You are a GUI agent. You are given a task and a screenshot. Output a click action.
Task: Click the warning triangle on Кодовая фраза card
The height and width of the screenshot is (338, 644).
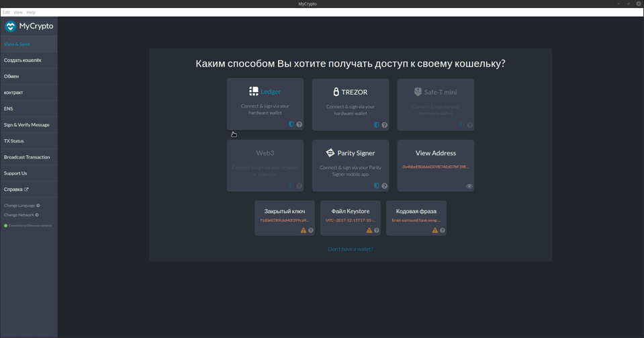pyautogui.click(x=435, y=230)
